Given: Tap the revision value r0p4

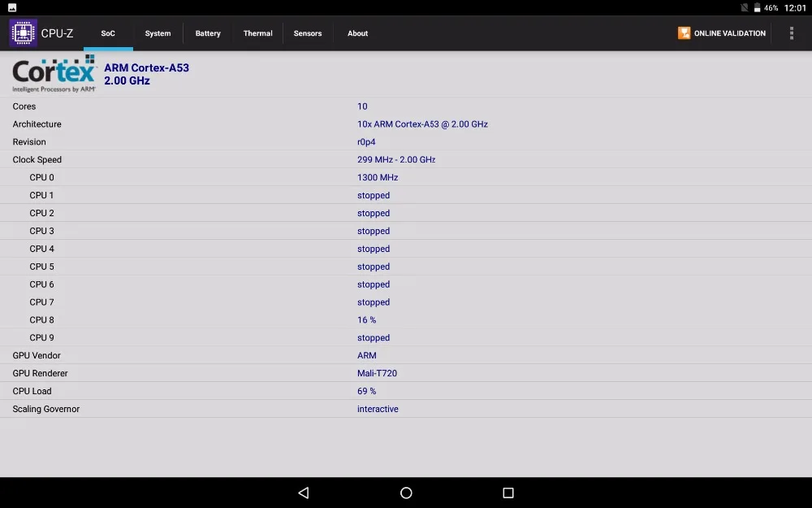Looking at the screenshot, I should 366,142.
